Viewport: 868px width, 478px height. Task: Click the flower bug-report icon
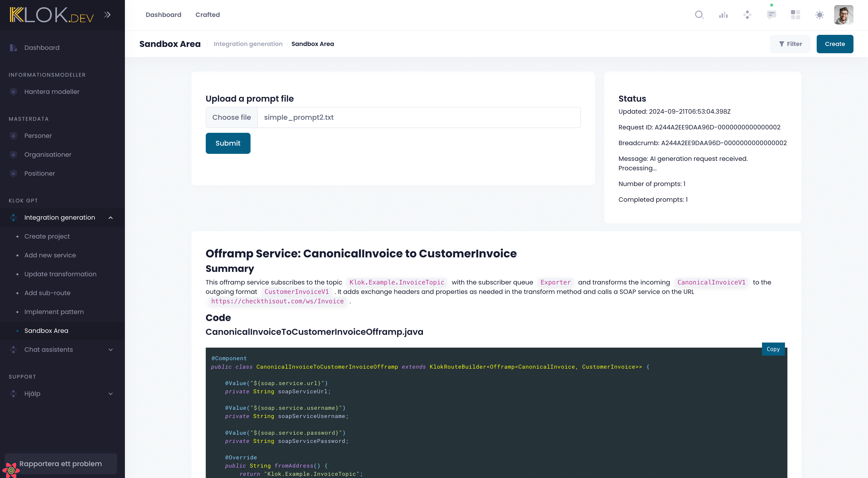point(11,470)
